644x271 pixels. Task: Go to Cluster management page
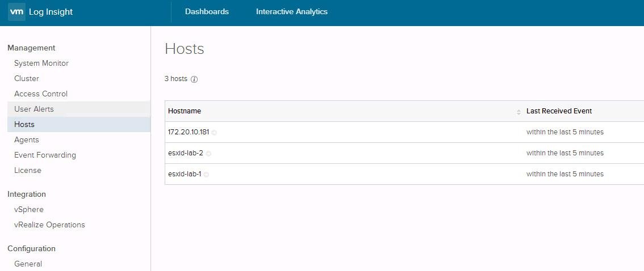click(x=27, y=79)
